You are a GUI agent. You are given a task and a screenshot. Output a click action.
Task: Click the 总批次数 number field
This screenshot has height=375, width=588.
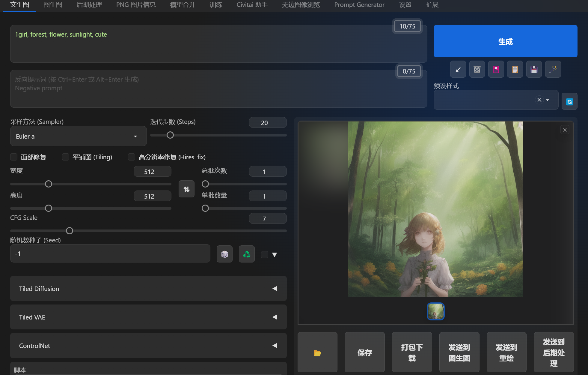click(268, 172)
